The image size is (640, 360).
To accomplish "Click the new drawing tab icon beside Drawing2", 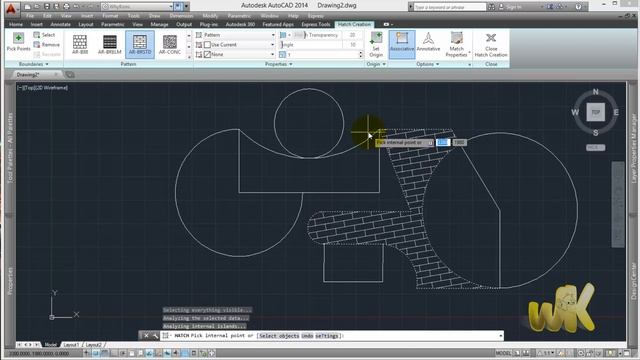I will (x=70, y=75).
